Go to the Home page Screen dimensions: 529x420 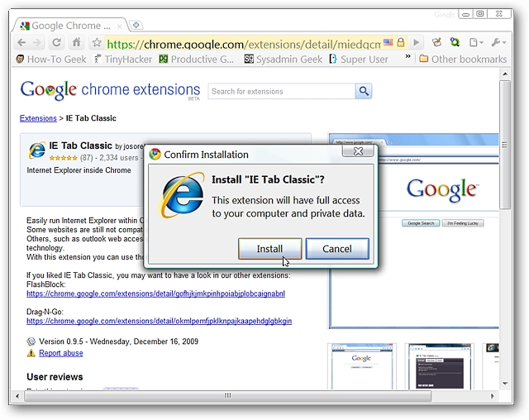point(76,43)
